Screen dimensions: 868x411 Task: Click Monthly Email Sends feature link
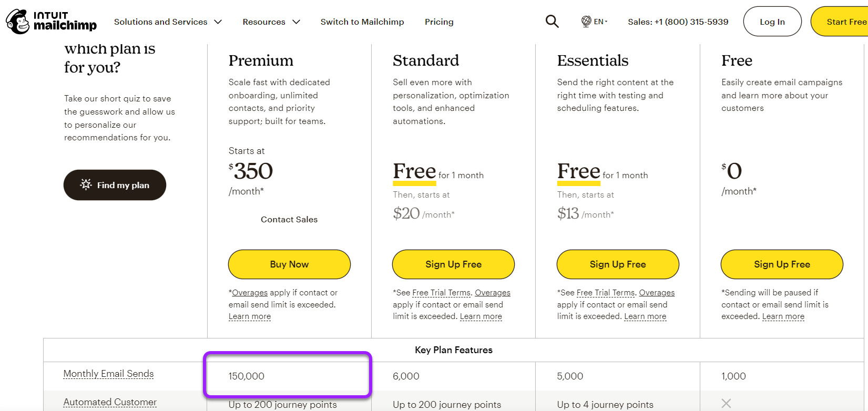pos(108,374)
